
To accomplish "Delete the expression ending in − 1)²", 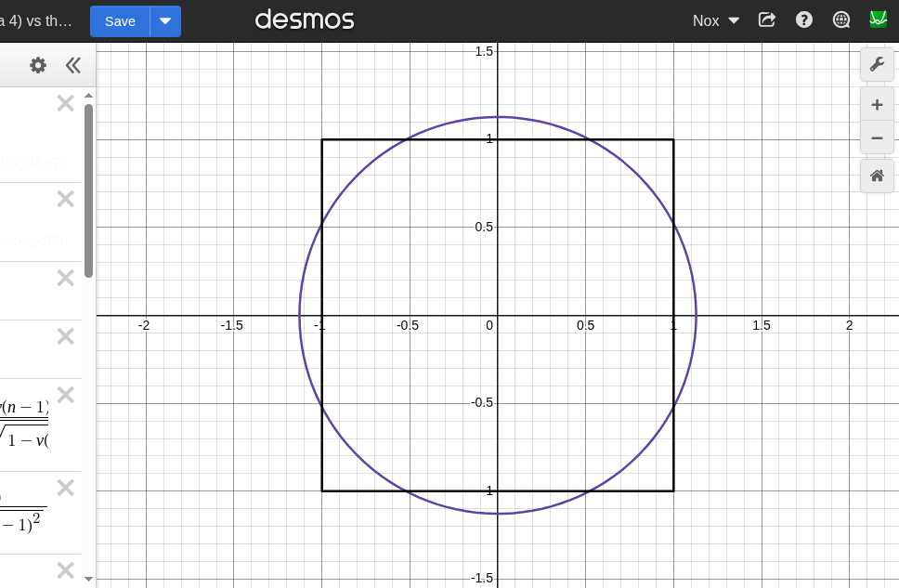I will click(66, 489).
